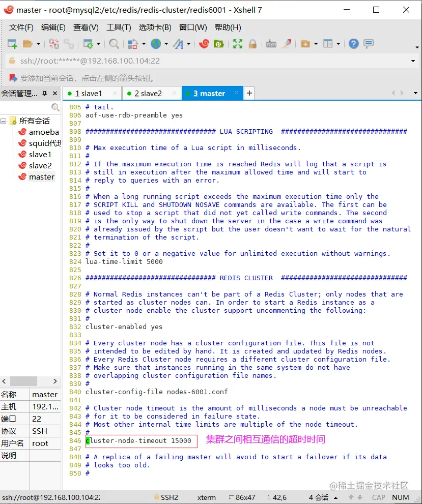Collapse the 所有会话 tree node
This screenshot has width=422, height=504.
[x=4, y=121]
